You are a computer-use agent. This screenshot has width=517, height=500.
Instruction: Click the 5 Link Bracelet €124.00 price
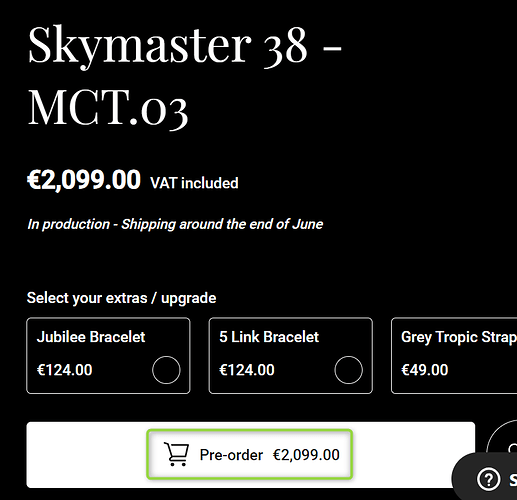point(247,370)
